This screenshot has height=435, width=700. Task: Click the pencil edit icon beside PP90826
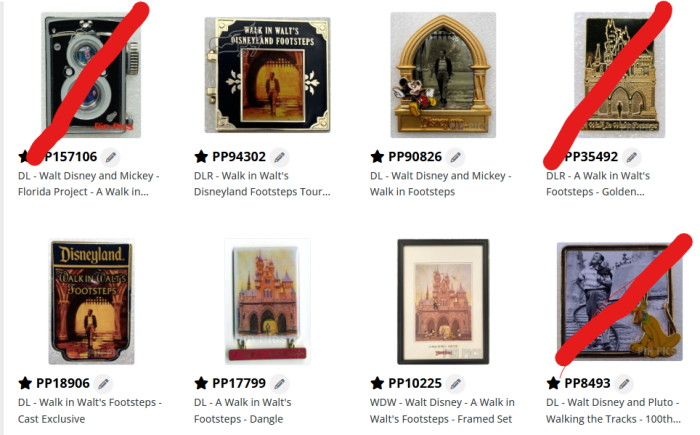455,157
